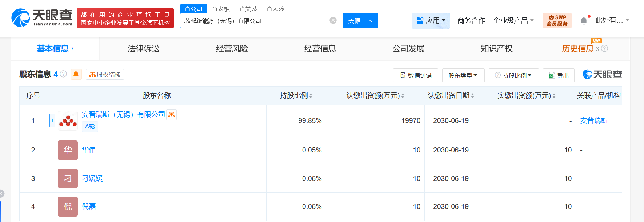Switch to the 法律诉讼 tab
The width and height of the screenshot is (644, 222).
pos(144,49)
